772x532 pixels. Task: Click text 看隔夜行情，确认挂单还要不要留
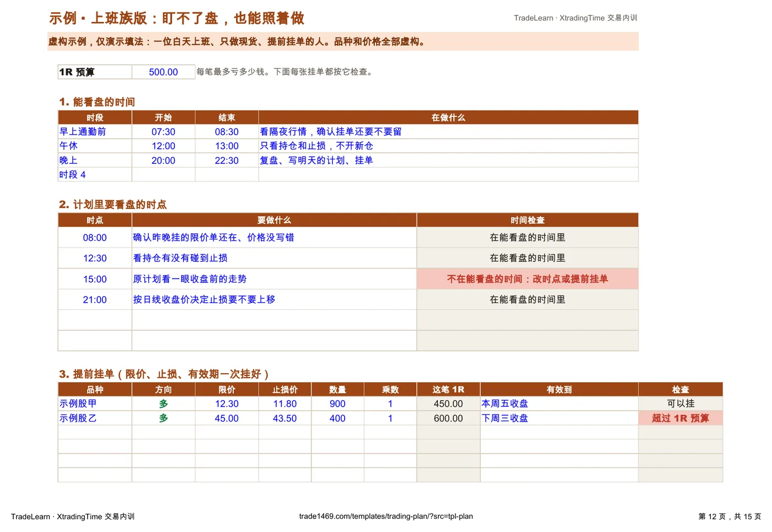coord(331,132)
